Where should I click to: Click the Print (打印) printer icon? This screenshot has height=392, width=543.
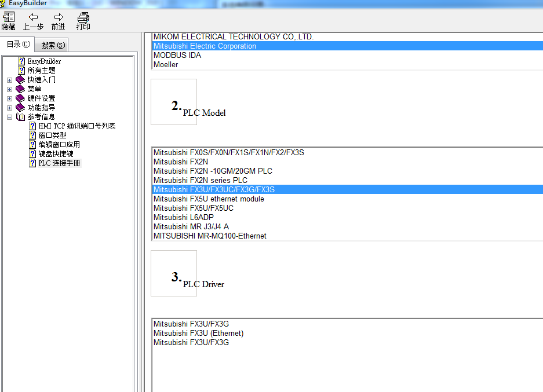pyautogui.click(x=83, y=17)
